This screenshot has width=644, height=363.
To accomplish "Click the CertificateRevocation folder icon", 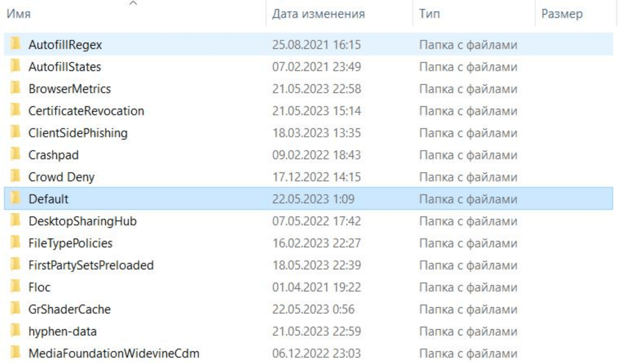I will 14,111.
